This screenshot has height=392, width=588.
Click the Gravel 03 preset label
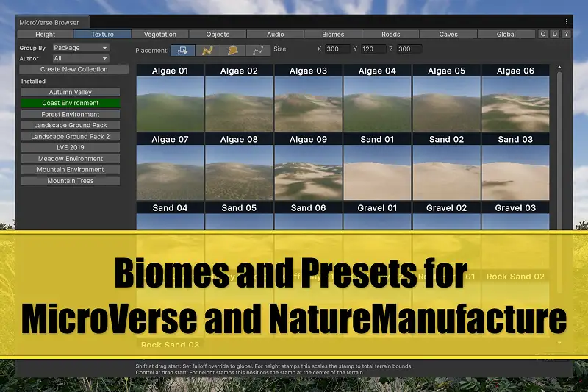point(516,208)
